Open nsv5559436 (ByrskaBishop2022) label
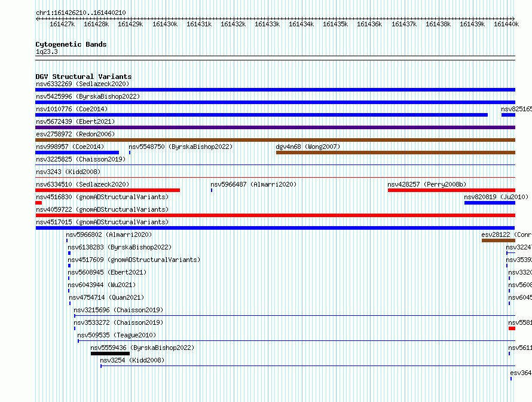The width and height of the screenshot is (532, 402). pos(142,348)
